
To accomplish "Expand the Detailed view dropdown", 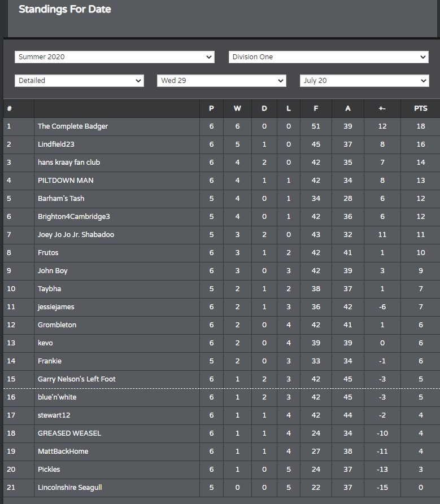I will point(79,81).
